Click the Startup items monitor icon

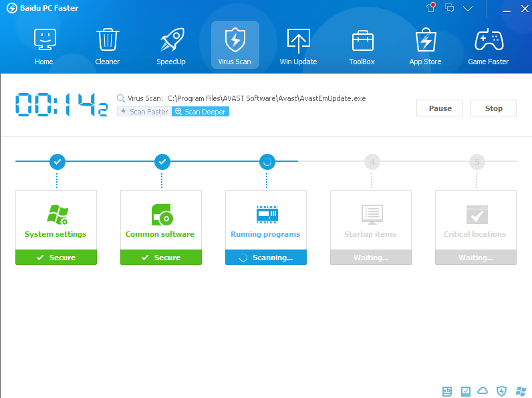(x=372, y=215)
